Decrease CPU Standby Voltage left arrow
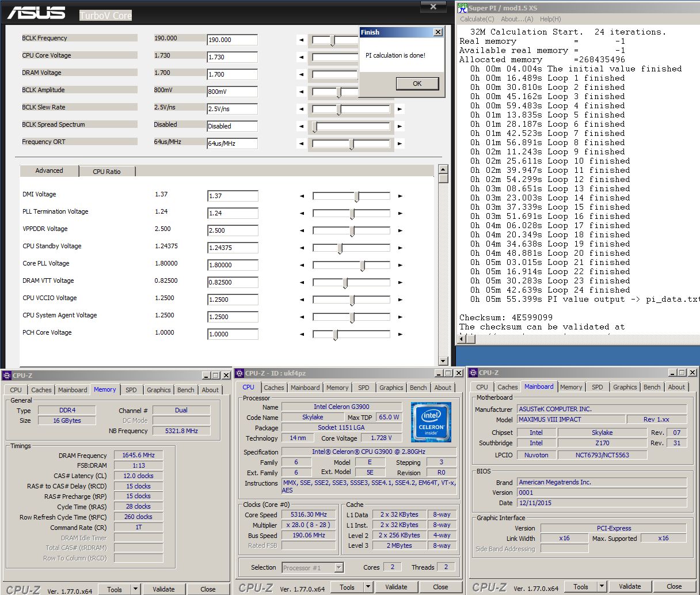The image size is (700, 595). (302, 248)
